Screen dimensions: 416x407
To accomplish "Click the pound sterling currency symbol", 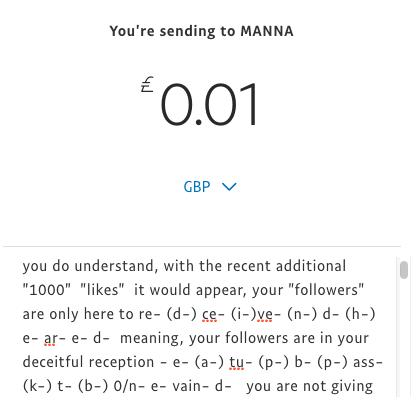I will pos(147,84).
